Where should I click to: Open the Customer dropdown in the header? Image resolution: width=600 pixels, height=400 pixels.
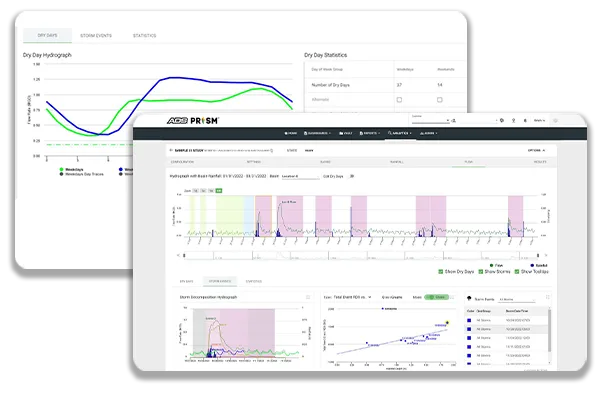coord(430,120)
